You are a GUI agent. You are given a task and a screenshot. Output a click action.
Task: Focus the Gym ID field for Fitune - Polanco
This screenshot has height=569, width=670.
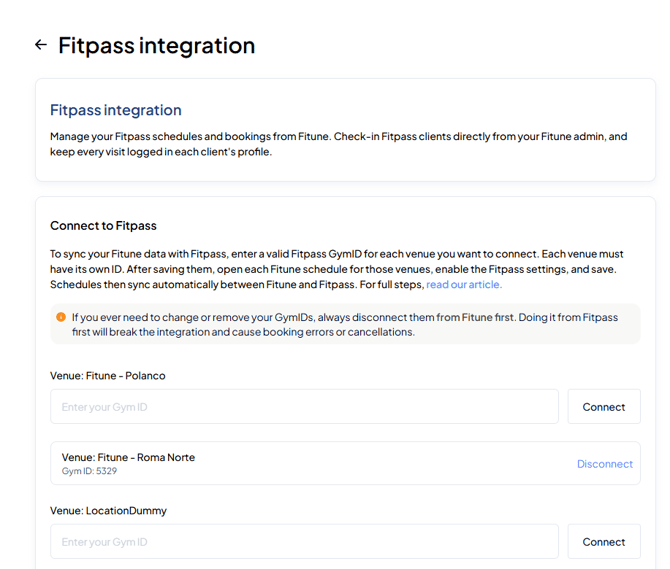click(304, 407)
